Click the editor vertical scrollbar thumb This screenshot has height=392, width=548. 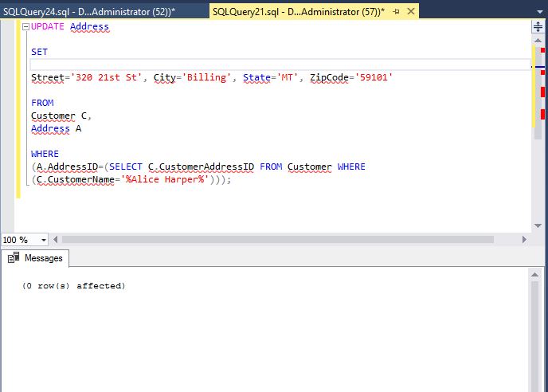click(x=538, y=88)
